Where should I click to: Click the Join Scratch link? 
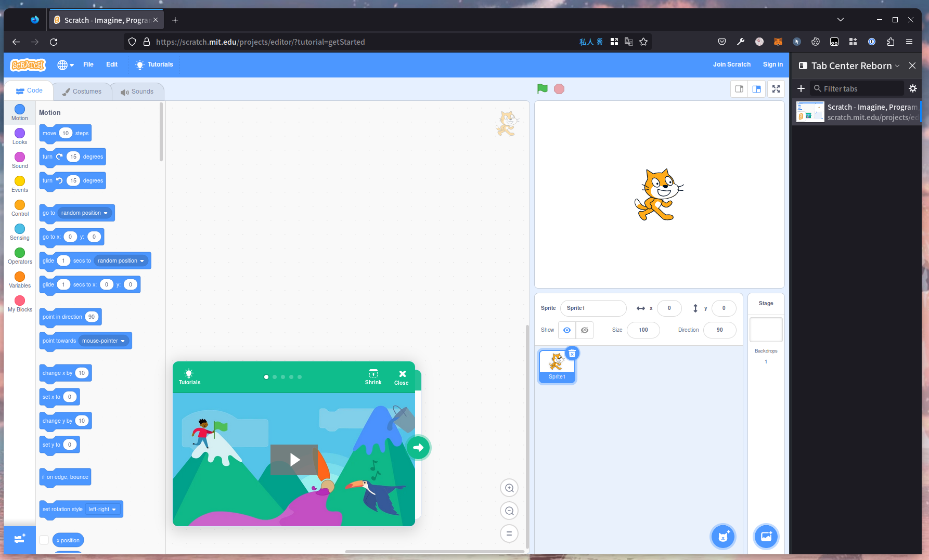pos(731,64)
